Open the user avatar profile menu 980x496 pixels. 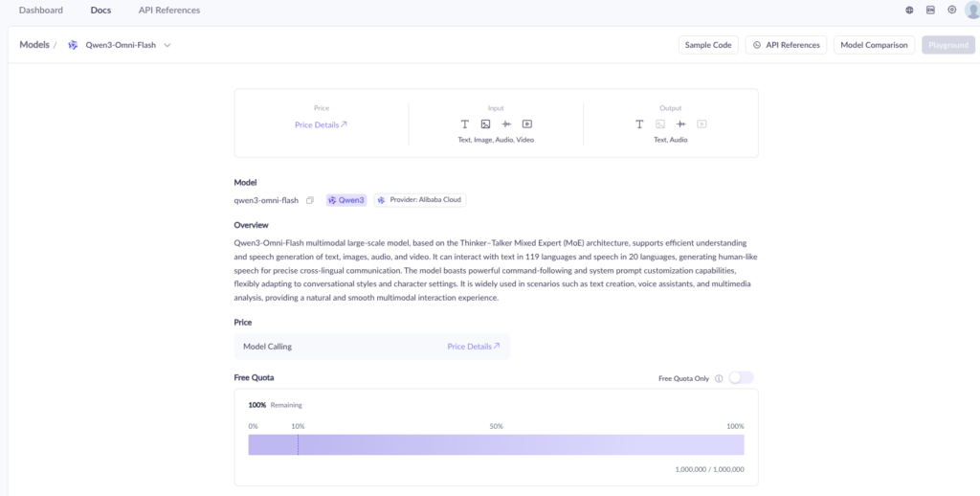click(971, 10)
